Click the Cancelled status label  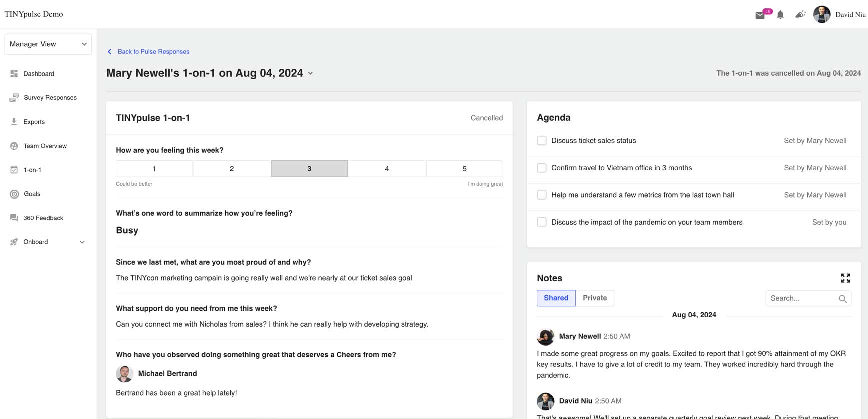tap(486, 118)
